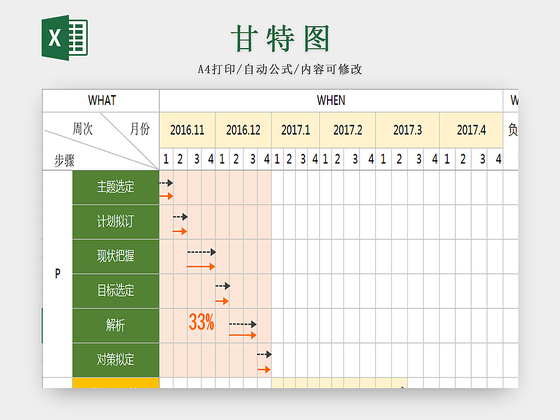Select the 2017.3 month cell

pyautogui.click(x=408, y=130)
